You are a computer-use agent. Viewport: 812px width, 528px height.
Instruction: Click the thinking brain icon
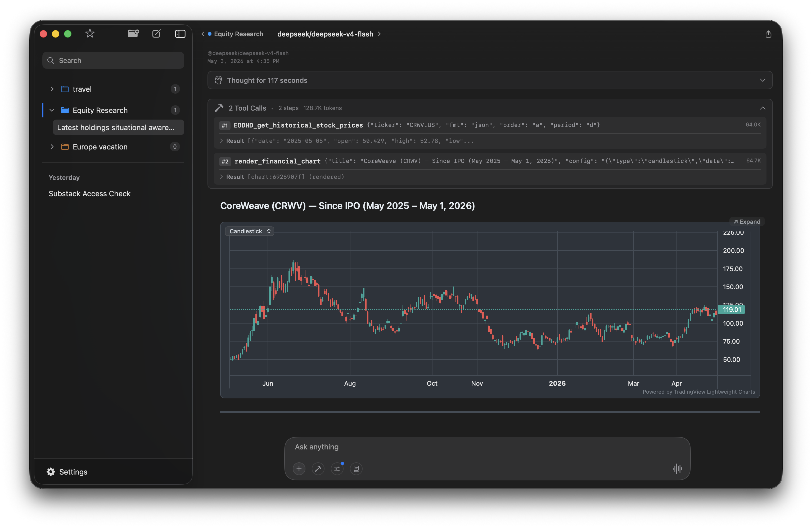pyautogui.click(x=218, y=80)
